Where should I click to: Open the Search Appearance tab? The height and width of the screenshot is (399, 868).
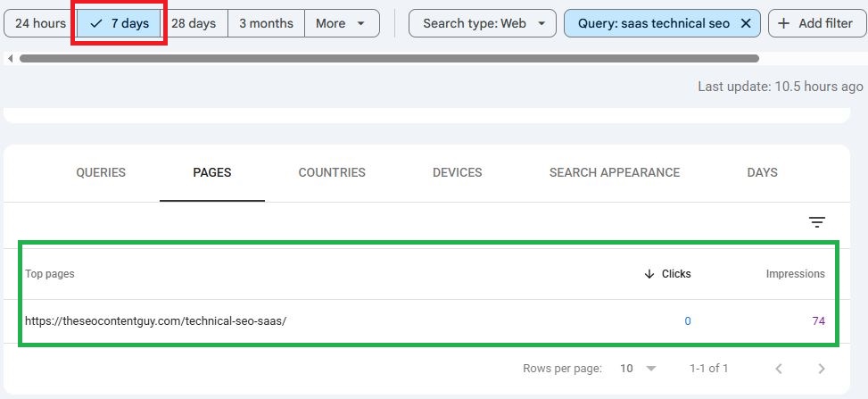tap(615, 172)
